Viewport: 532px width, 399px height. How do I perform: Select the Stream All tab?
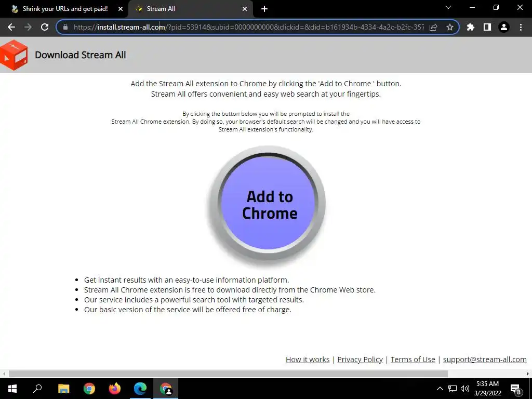(191, 9)
